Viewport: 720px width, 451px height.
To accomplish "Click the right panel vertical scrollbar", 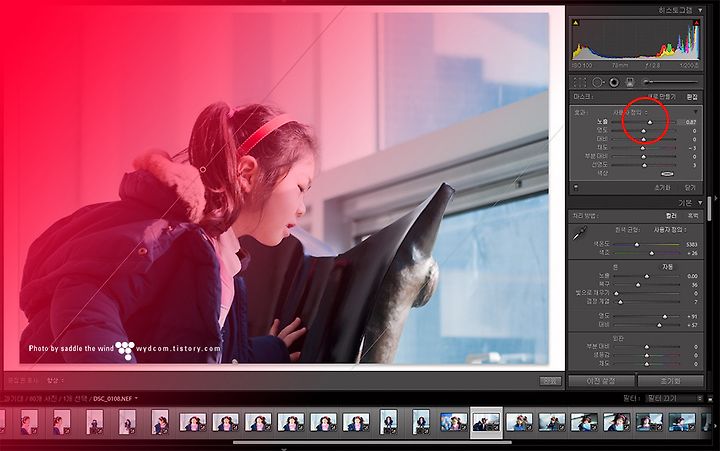I will pos(709,211).
